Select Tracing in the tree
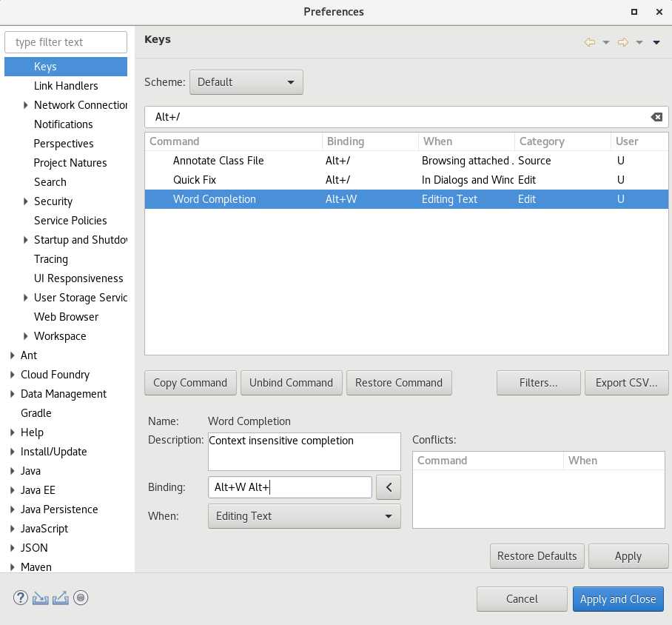 coord(50,259)
